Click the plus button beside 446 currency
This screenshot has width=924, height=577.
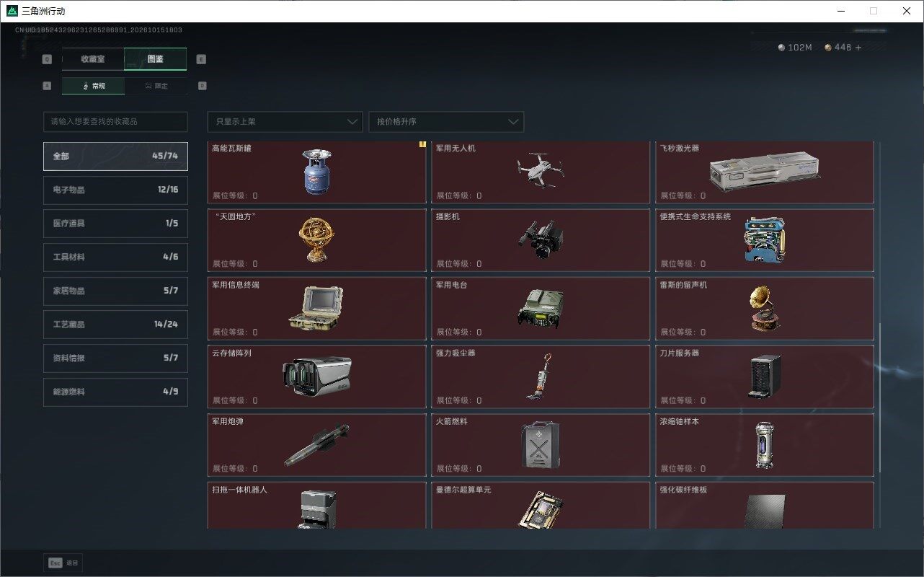click(x=858, y=48)
